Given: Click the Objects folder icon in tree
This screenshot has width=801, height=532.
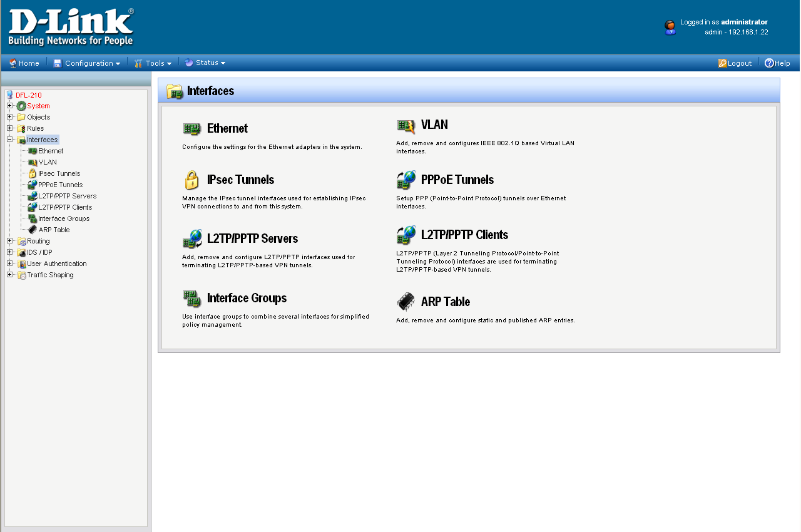Looking at the screenshot, I should click(x=21, y=117).
